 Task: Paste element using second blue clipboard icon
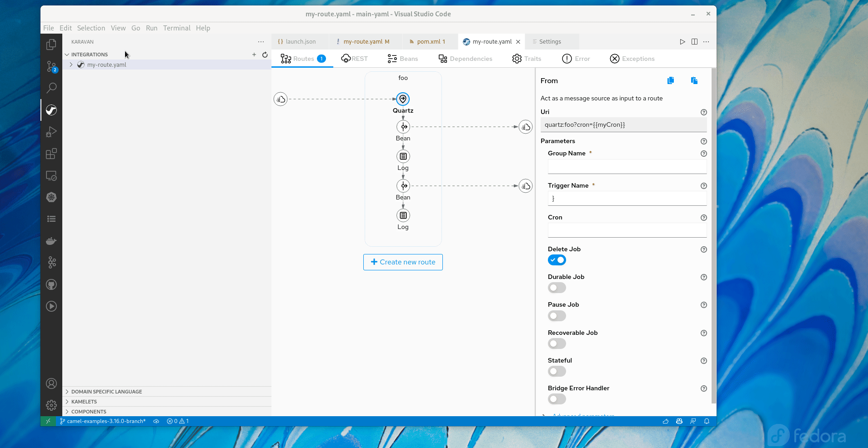click(694, 80)
